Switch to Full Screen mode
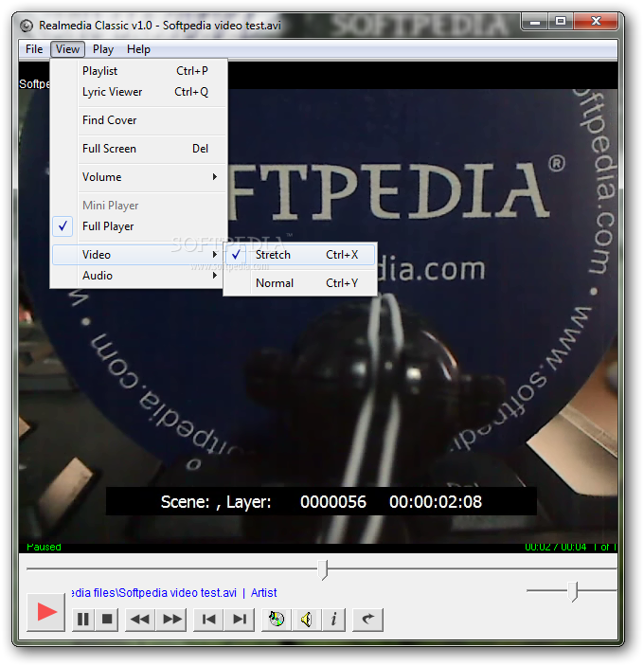Viewport: 644px width, 666px height. click(x=138, y=149)
